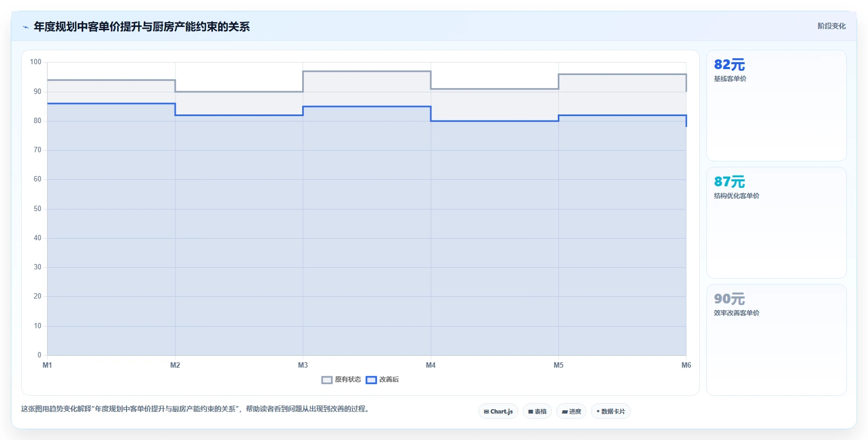Click the 0 y-axis tick label
This screenshot has width=868, height=440.
[39, 355]
